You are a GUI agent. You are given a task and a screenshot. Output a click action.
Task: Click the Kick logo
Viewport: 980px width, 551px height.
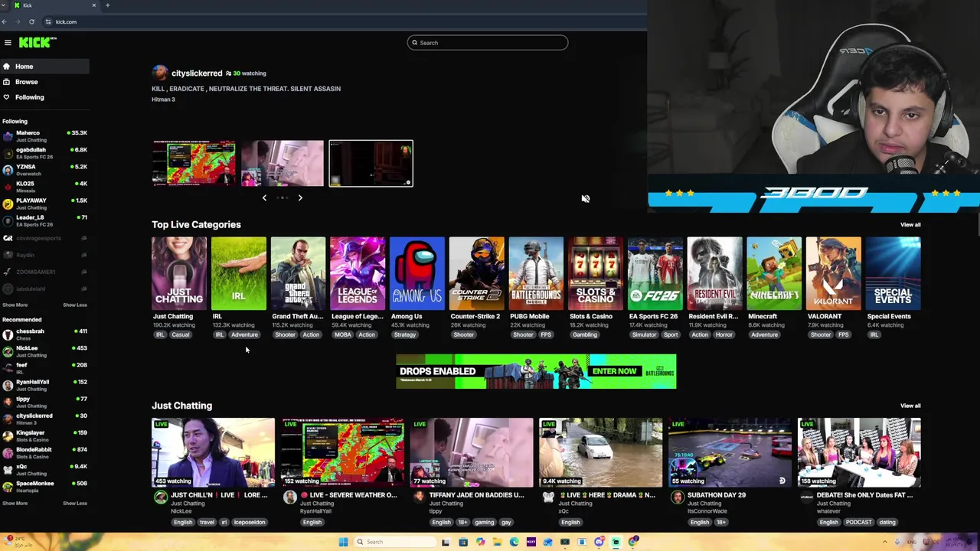pyautogui.click(x=36, y=43)
